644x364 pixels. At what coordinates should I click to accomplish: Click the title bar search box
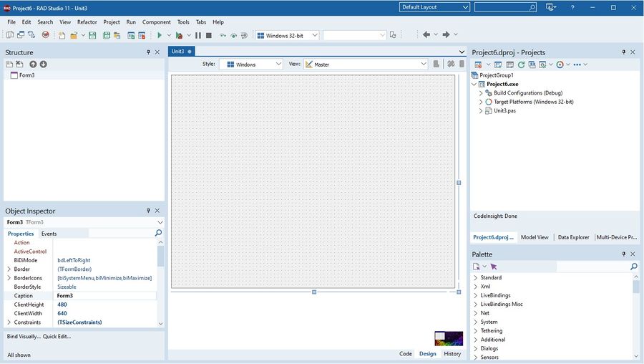click(505, 7)
